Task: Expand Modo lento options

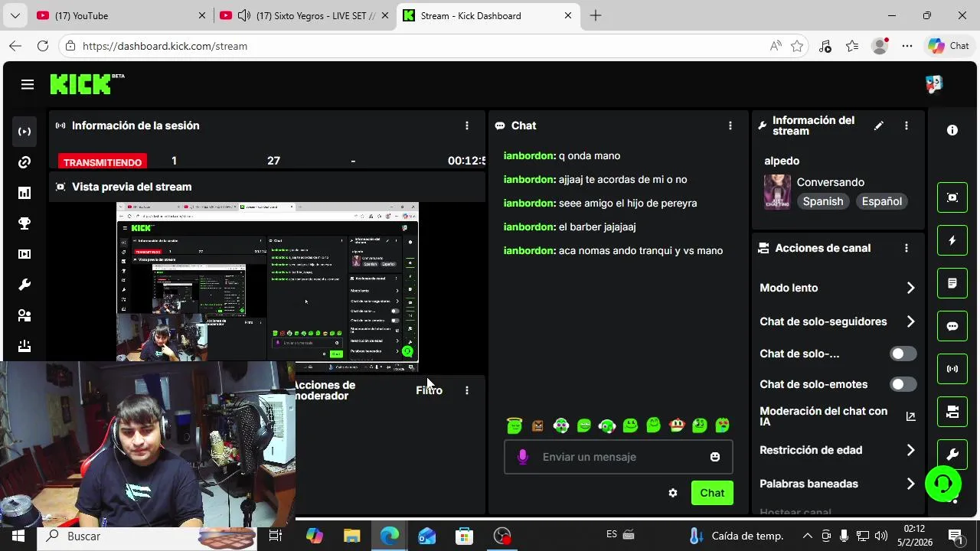Action: point(910,288)
